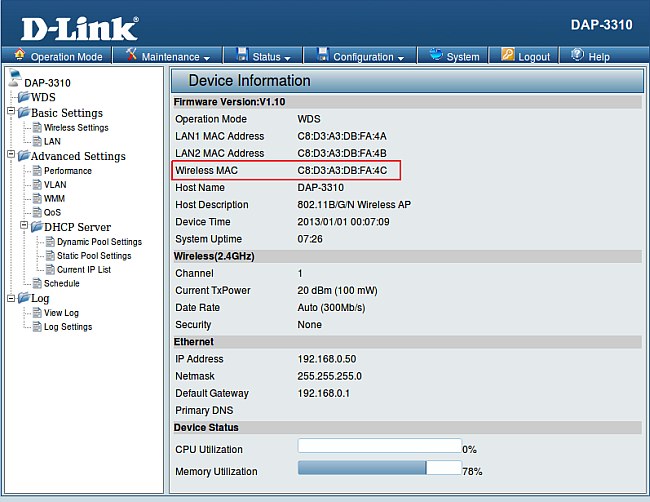Image resolution: width=650 pixels, height=502 pixels.
Task: Open the Schedule settings page
Action: pyautogui.click(x=61, y=284)
